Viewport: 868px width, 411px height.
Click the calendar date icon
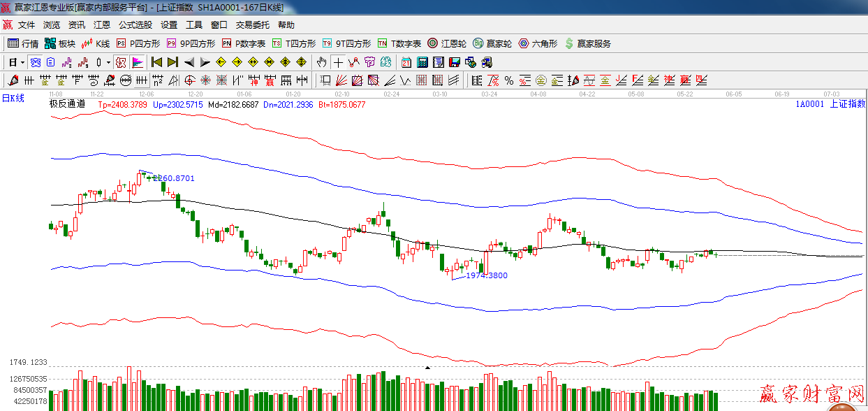[406, 62]
